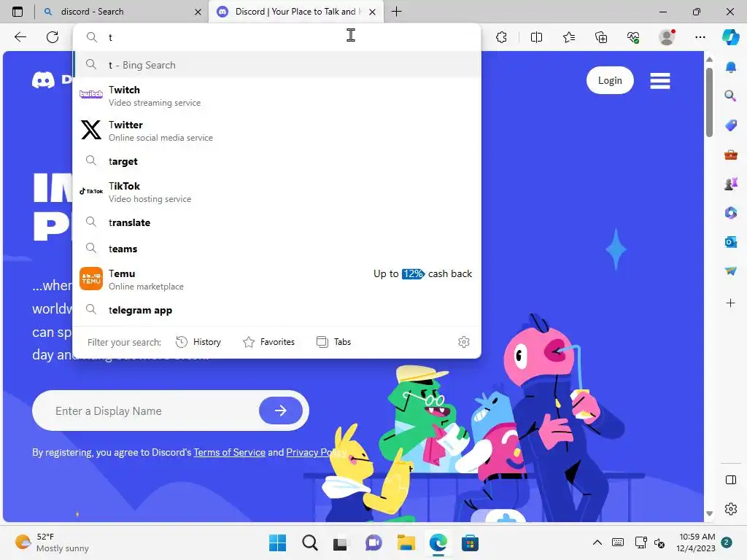Open Extensions puzzle icon
Viewport: 747px width, 560px height.
[501, 37]
